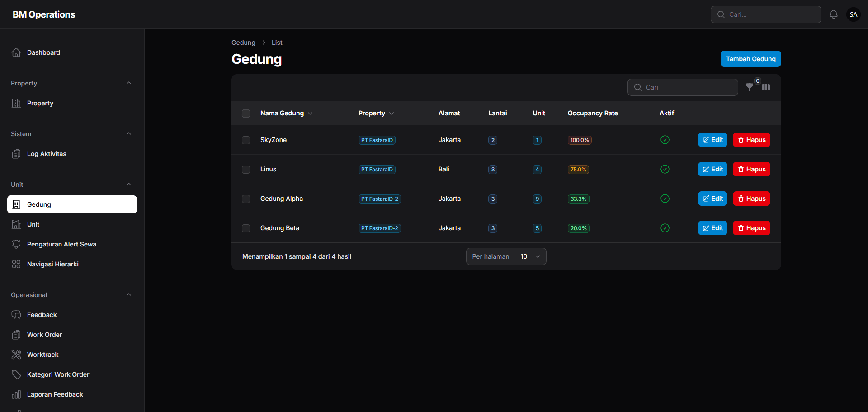Toggle columns with the column-layout icon
The image size is (868, 412).
(x=766, y=87)
